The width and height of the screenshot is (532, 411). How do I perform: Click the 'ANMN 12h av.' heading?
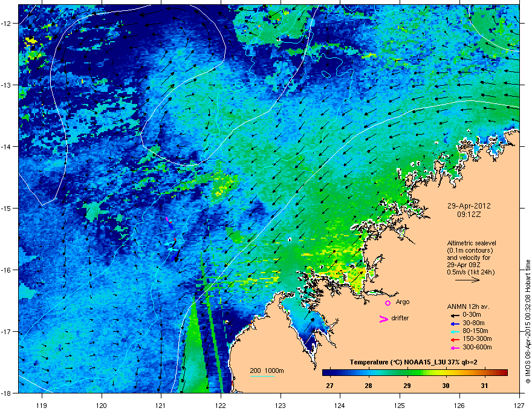point(468,306)
